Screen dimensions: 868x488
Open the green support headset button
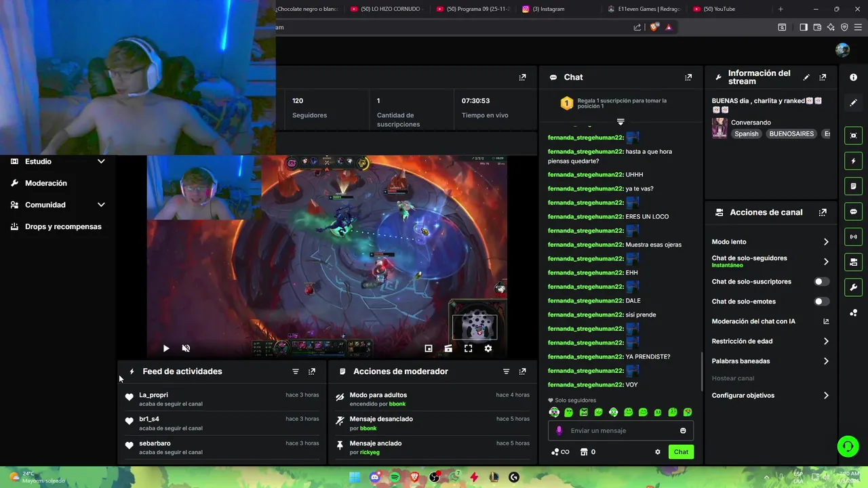pyautogui.click(x=848, y=446)
